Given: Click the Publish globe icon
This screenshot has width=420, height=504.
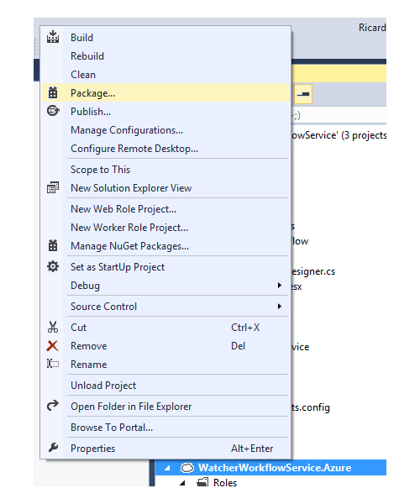Looking at the screenshot, I should pyautogui.click(x=53, y=111).
